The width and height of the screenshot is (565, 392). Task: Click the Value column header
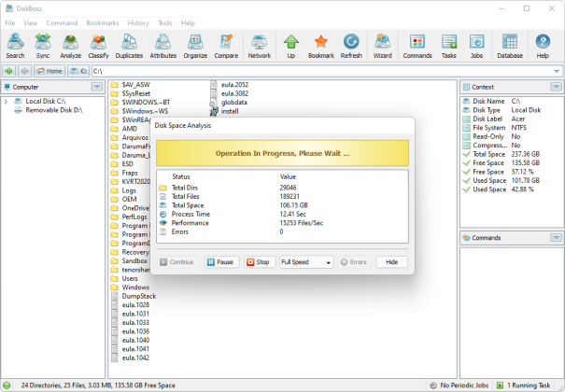click(343, 176)
